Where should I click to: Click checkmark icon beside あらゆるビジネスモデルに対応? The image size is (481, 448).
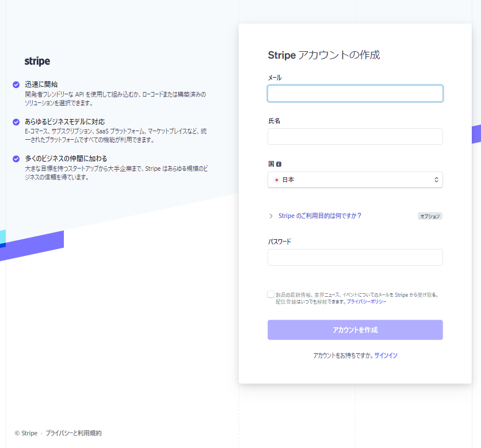coord(16,122)
